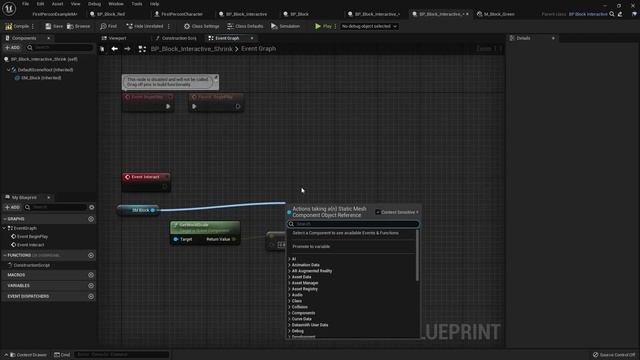Open the M_Block_Green asset tab
The image size is (640, 360).
click(496, 14)
